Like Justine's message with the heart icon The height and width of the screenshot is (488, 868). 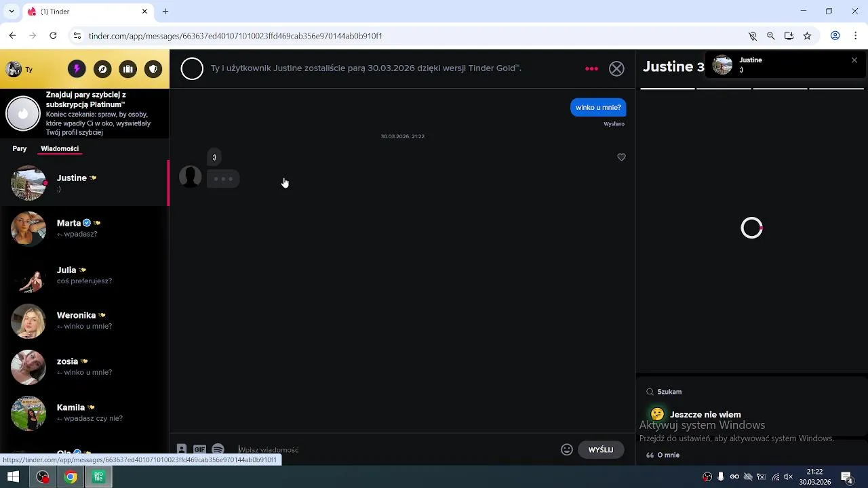click(x=621, y=157)
